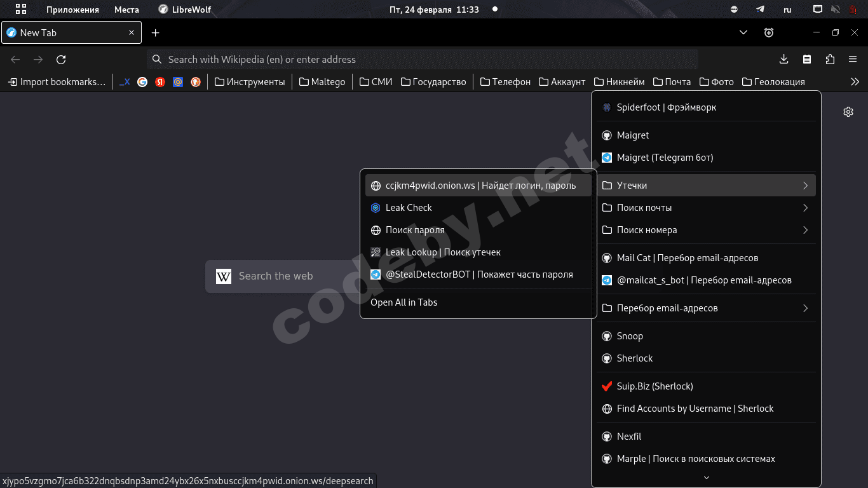The image size is (868, 488).
Task: Close the New Tab tab
Action: (x=132, y=32)
